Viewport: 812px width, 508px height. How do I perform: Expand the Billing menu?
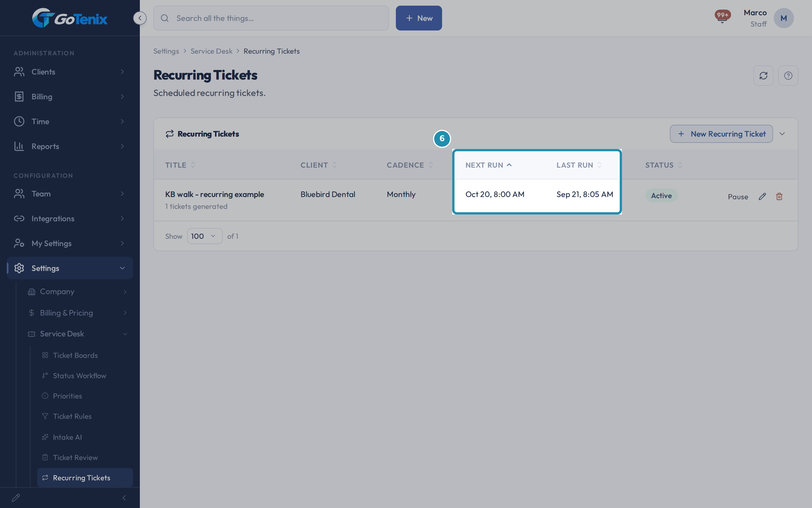click(70, 97)
